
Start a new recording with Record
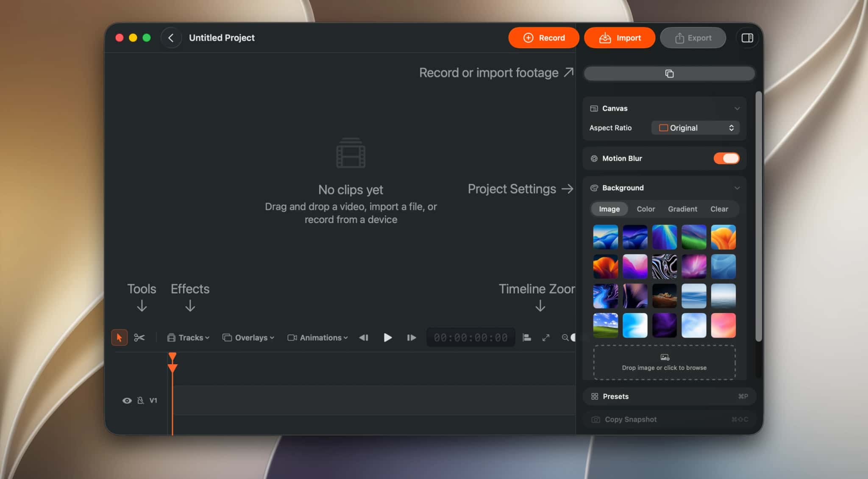click(x=544, y=38)
